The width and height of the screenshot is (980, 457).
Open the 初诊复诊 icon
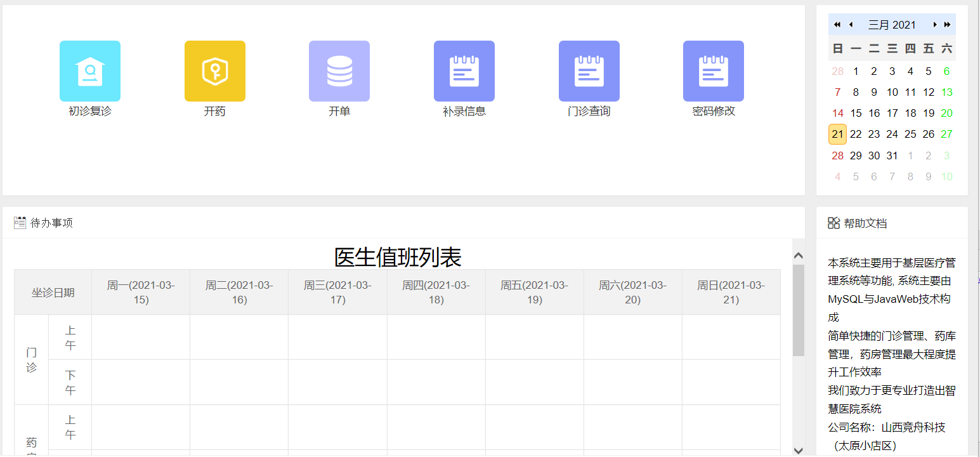click(90, 71)
